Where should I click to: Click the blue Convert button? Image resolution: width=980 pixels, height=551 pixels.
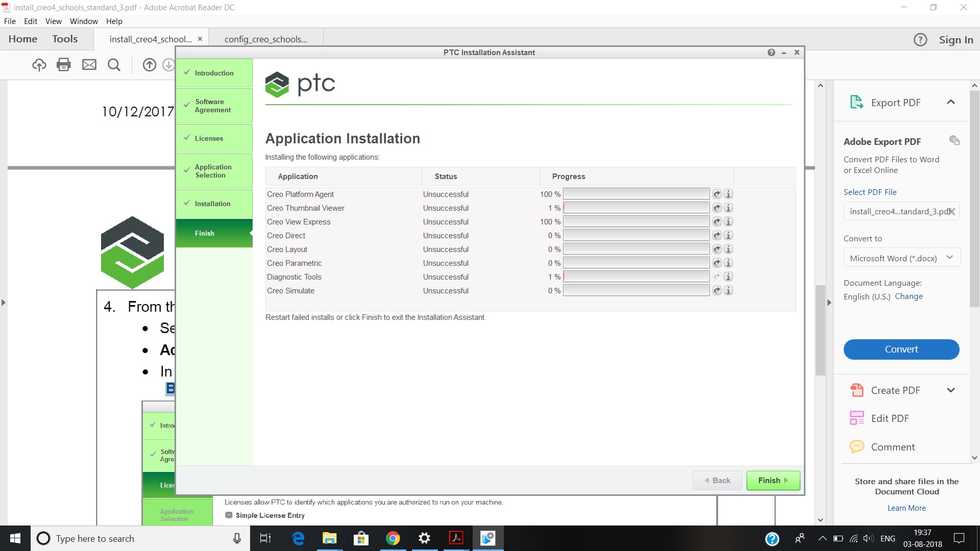coord(901,349)
